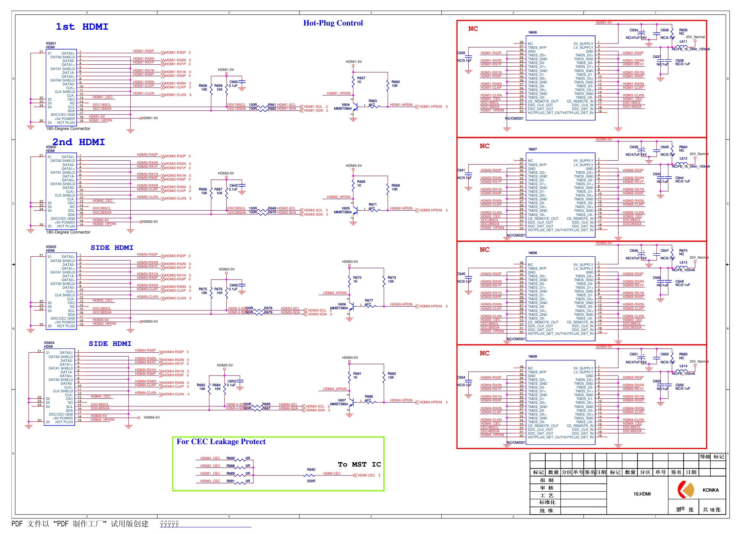Viewport: 756px width, 534px height.
Task: Click the 'For CEC Leakage Protect' heading
Action: pos(221,441)
